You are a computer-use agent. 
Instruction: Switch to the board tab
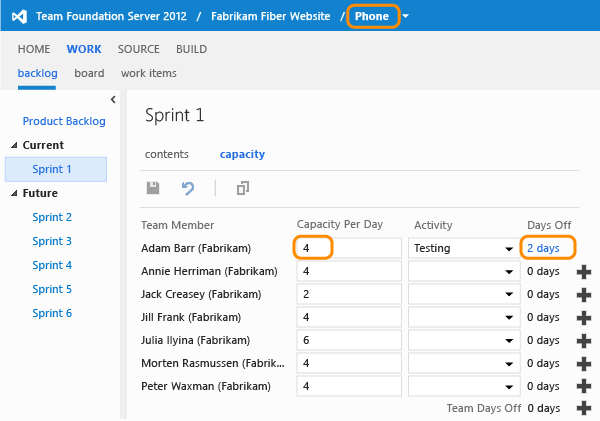[89, 73]
